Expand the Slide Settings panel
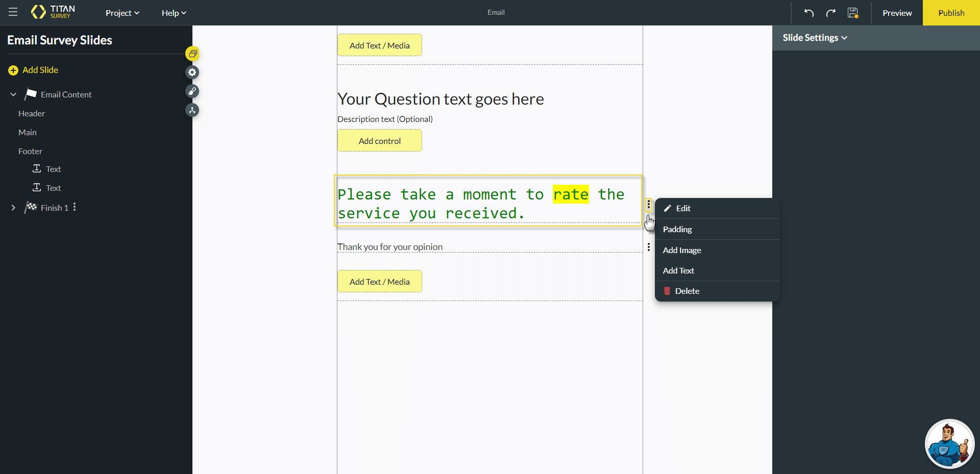Image resolution: width=980 pixels, height=474 pixels. 815,38
